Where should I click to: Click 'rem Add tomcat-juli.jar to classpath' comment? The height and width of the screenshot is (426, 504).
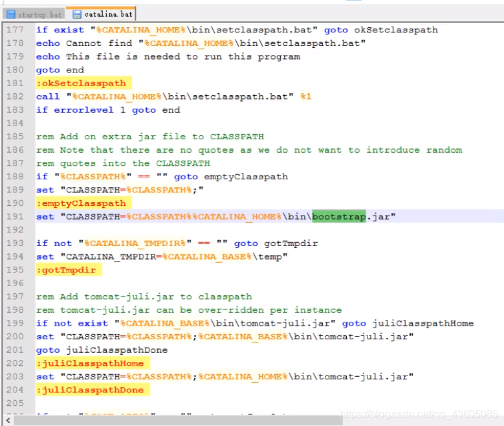click(144, 297)
